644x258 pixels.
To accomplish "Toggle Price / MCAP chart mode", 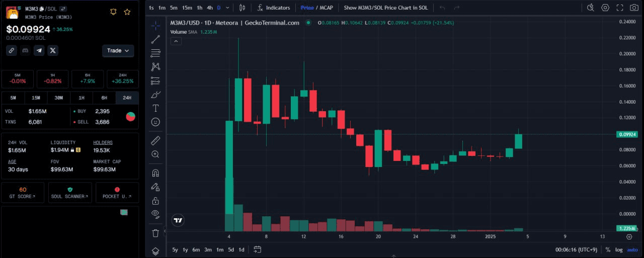I will (316, 8).
